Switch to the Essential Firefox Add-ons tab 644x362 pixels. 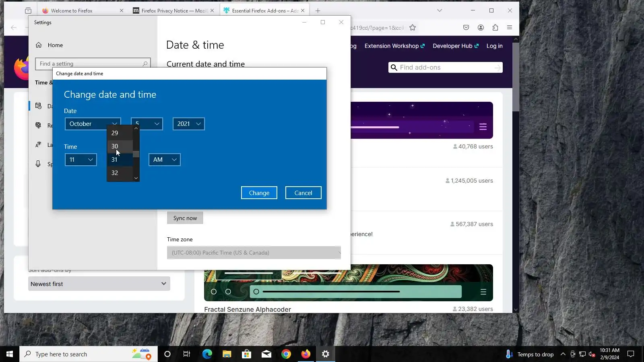pos(265,10)
